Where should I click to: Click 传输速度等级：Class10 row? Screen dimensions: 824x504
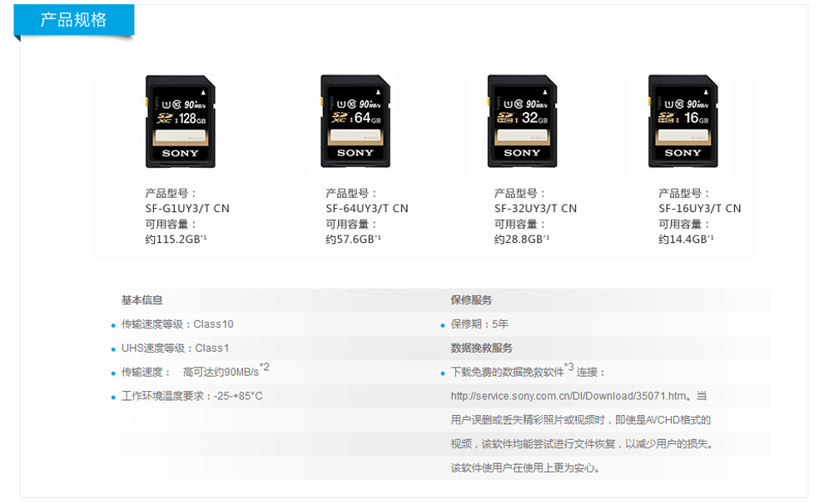pos(177,324)
